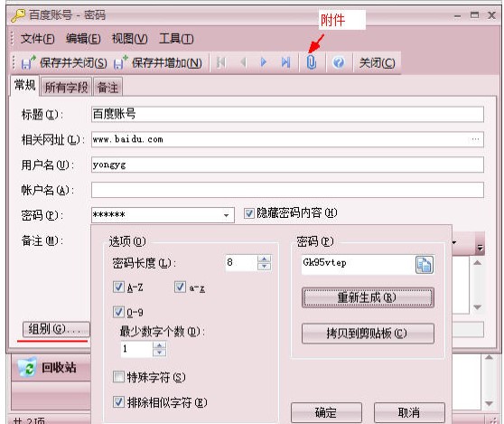Open the 文件(F) menu
Screen dimensions: 504x424
point(37,39)
